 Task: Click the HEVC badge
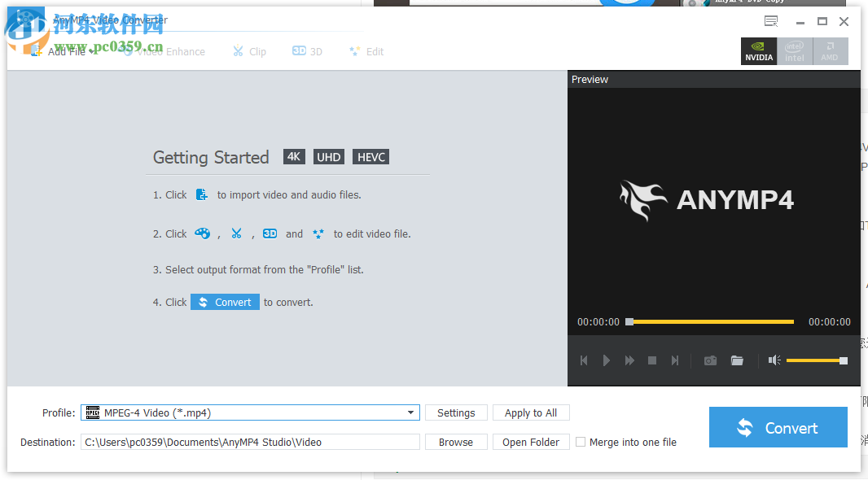click(x=370, y=157)
